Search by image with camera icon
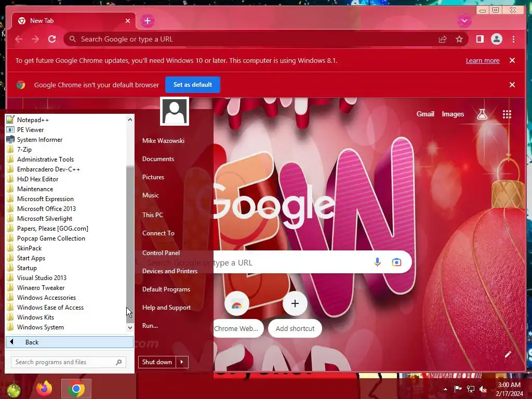Screen dimensions: 532x399 point(396,262)
